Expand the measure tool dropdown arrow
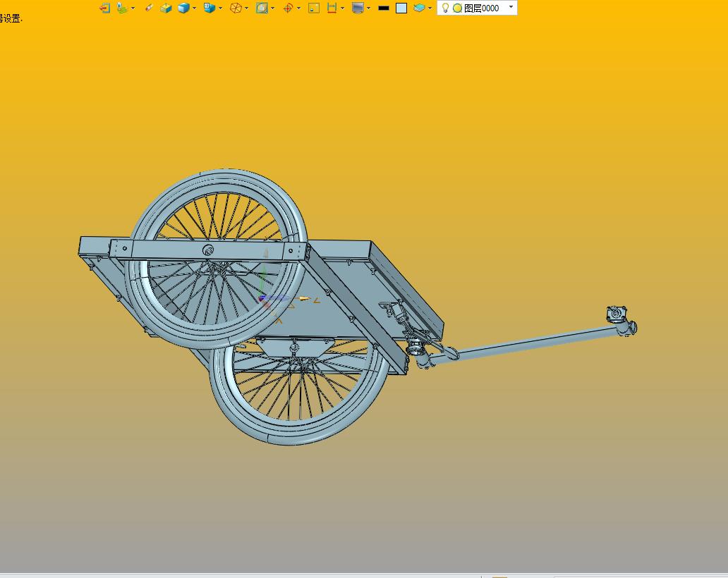Viewport: 728px width, 578px height. [343, 8]
